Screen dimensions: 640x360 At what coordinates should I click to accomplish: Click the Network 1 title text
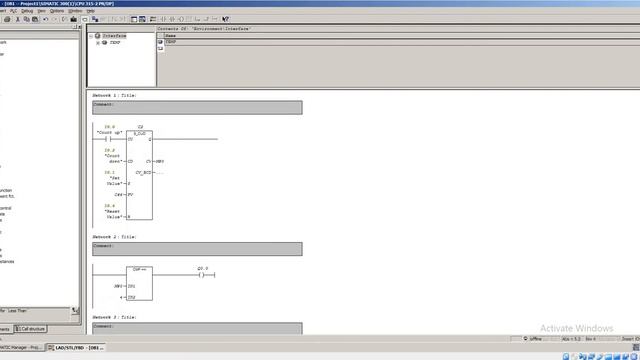(114, 96)
